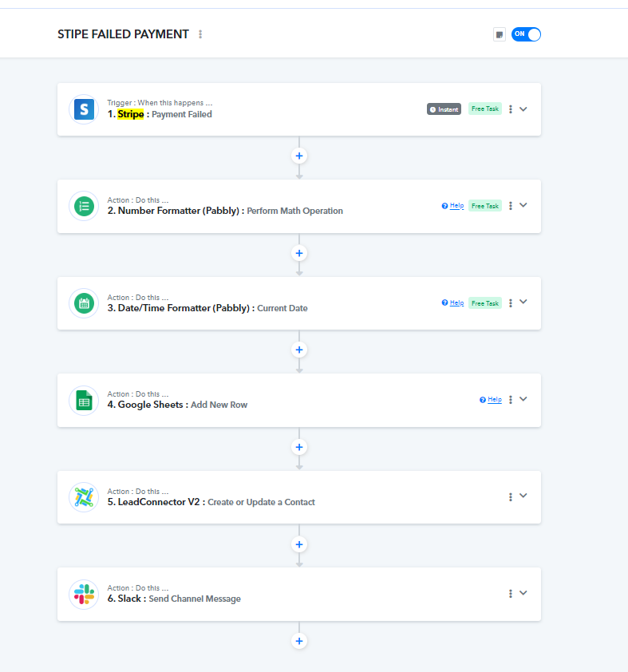Open Help link for Date/Time Formatter step
The height and width of the screenshot is (672, 628).
coord(452,303)
